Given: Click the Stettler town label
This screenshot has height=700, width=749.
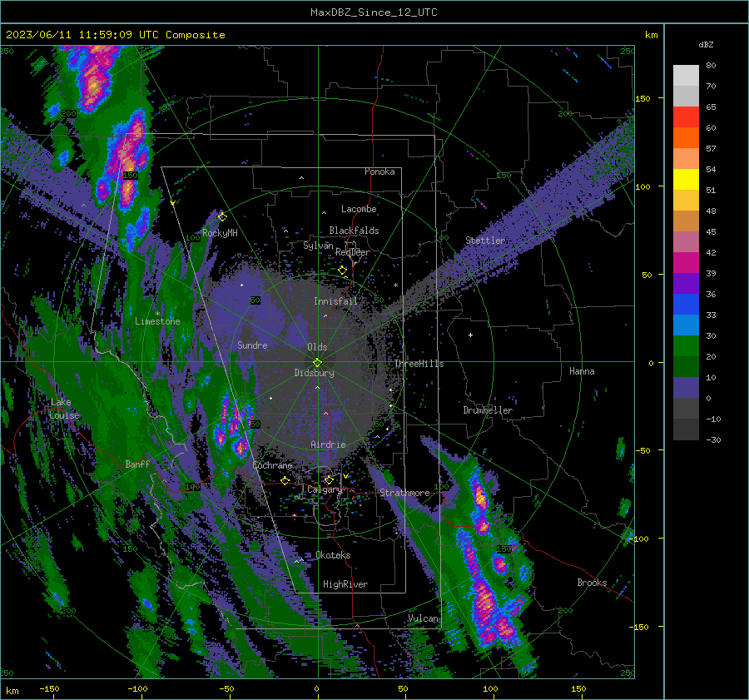Looking at the screenshot, I should point(485,241).
